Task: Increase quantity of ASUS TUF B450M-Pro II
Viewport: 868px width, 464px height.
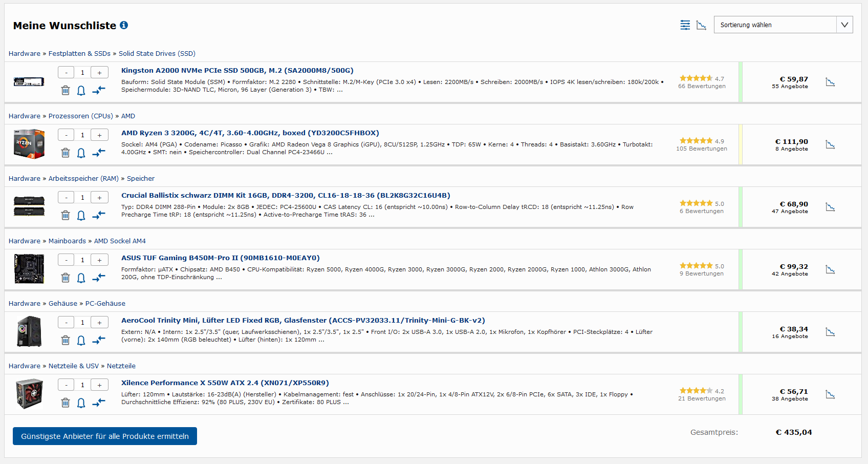Action: click(99, 260)
